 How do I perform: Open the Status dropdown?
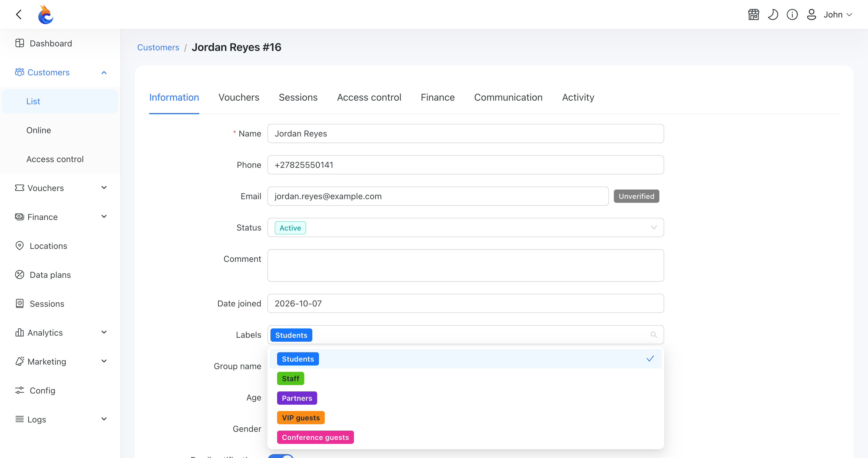(465, 227)
